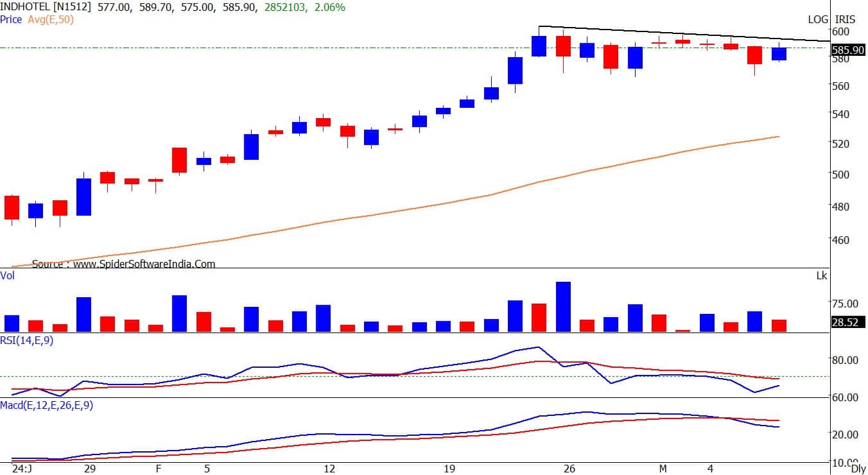Screen dimensions: 868x475
Task: Open the Macd(E,12,E,26,E,9) indicator label
Action: coord(46,405)
